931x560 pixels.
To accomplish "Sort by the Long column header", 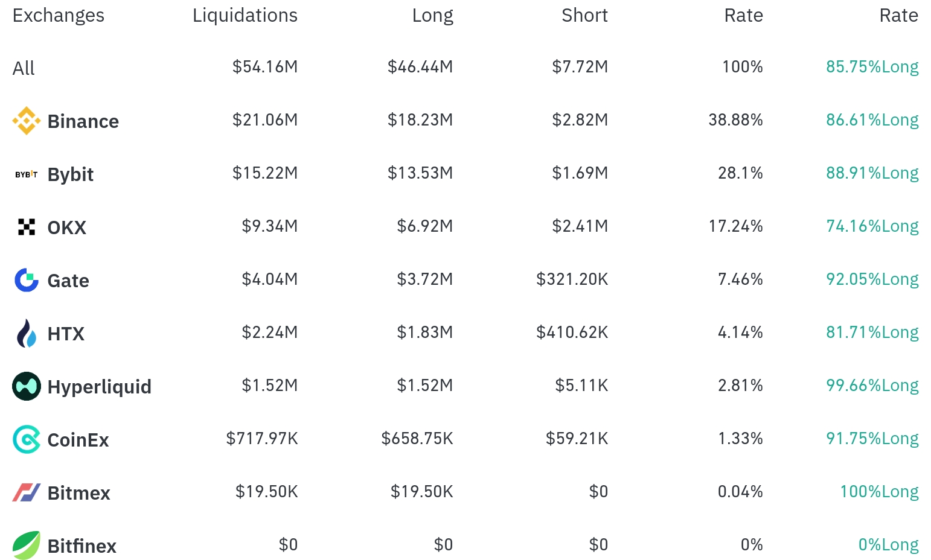I will coord(433,15).
